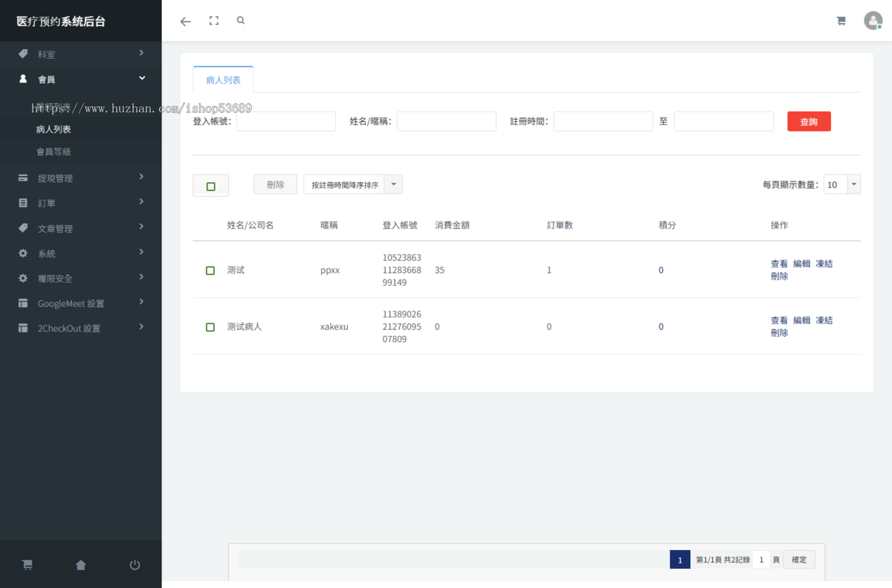Expand the 科室 sidebar menu chevron
Viewport: 892px width, 588px height.
(x=141, y=53)
